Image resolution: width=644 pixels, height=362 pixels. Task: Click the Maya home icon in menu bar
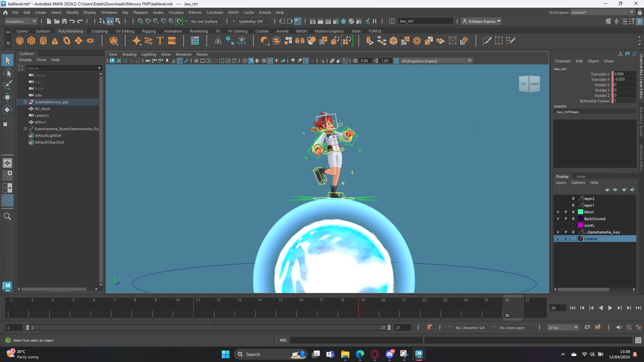pos(5,12)
